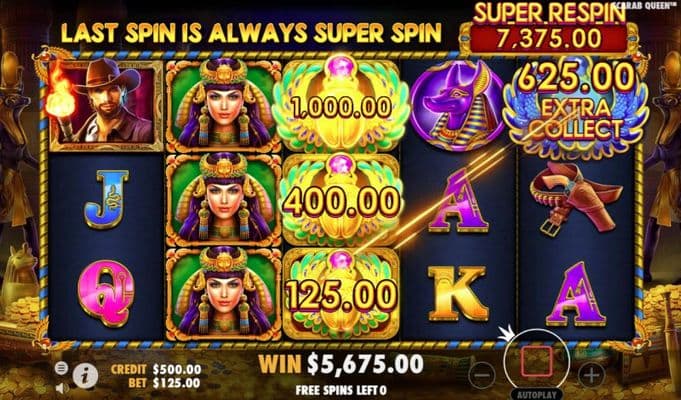This screenshot has width=681, height=400.
Task: Click the blue J card symbol
Action: [x=106, y=198]
